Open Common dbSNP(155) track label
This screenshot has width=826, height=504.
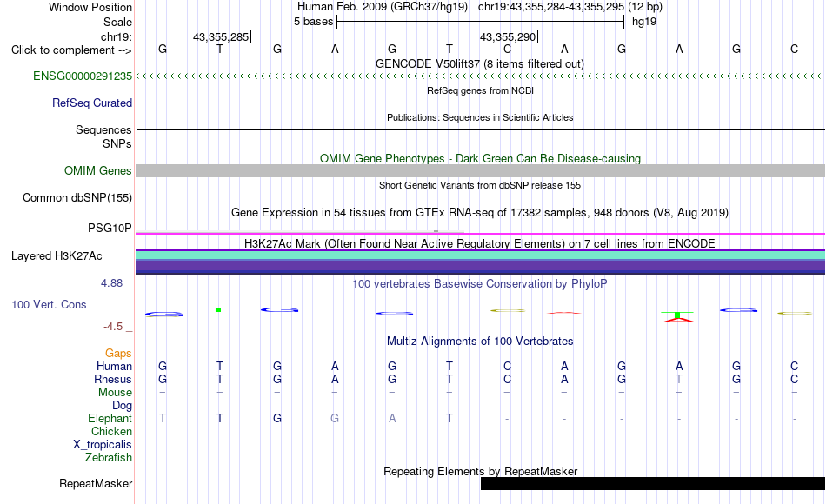pos(77,198)
